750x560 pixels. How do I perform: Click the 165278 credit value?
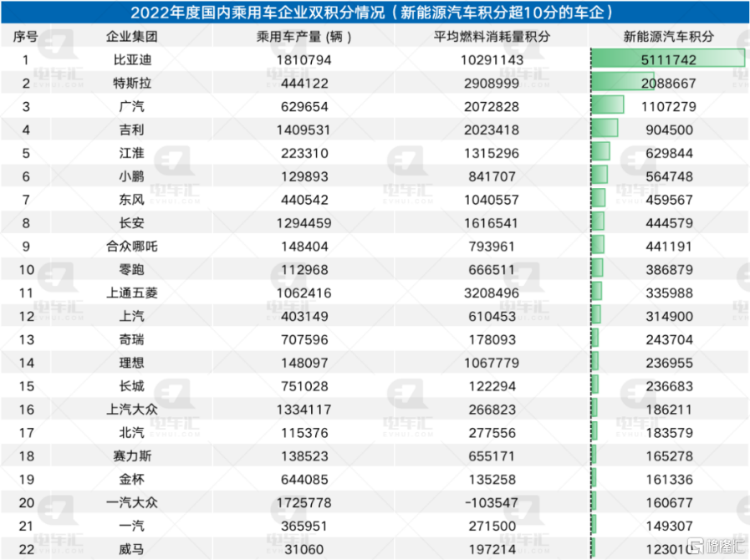[x=669, y=456]
